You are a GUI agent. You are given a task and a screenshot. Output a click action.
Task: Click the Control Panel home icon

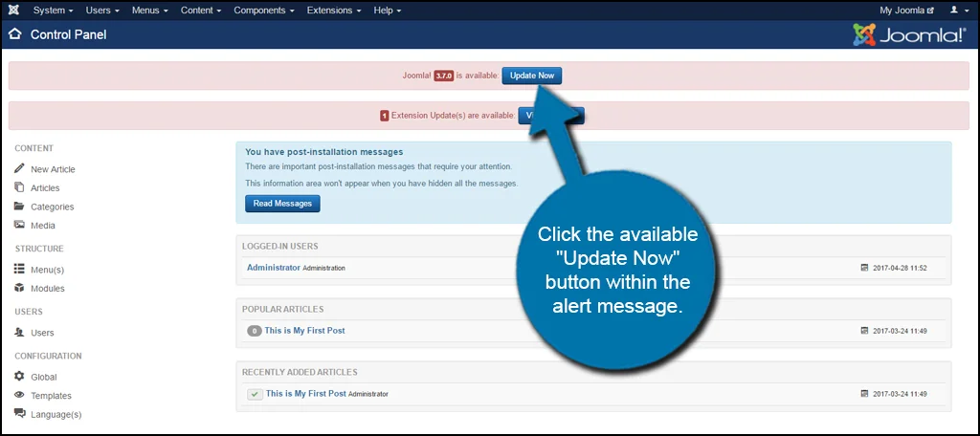(15, 33)
